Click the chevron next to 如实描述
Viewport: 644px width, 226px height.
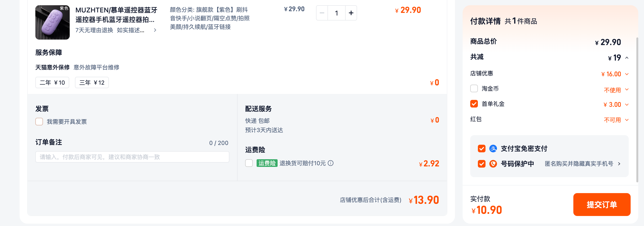(155, 30)
